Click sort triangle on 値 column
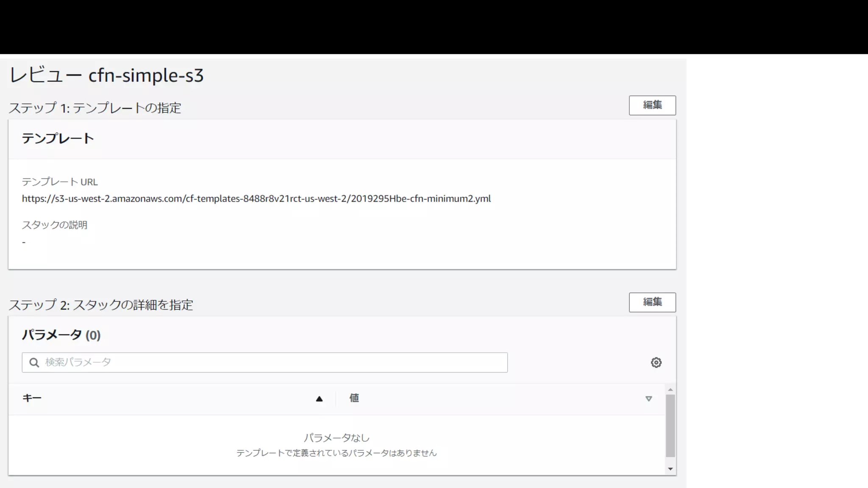Image resolution: width=868 pixels, height=488 pixels. pyautogui.click(x=648, y=399)
